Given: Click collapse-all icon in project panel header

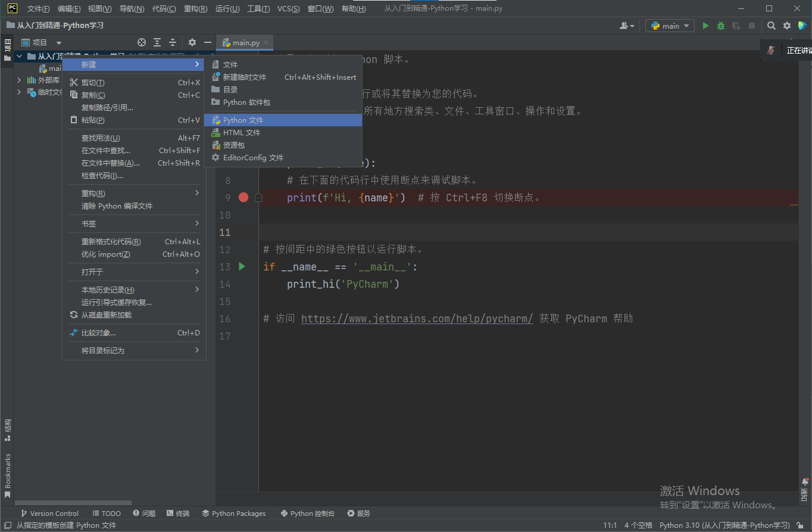Looking at the screenshot, I should coord(173,42).
